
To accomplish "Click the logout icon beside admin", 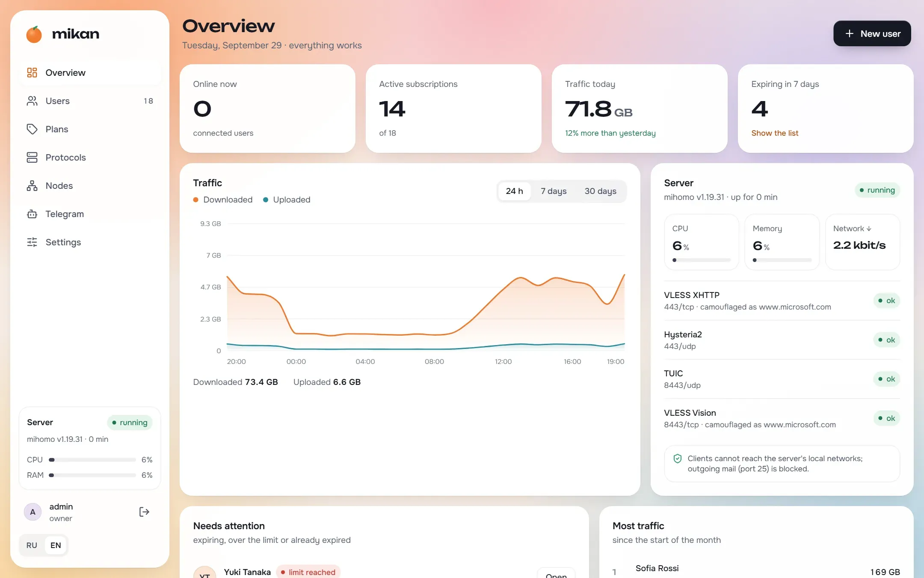I will click(x=144, y=512).
